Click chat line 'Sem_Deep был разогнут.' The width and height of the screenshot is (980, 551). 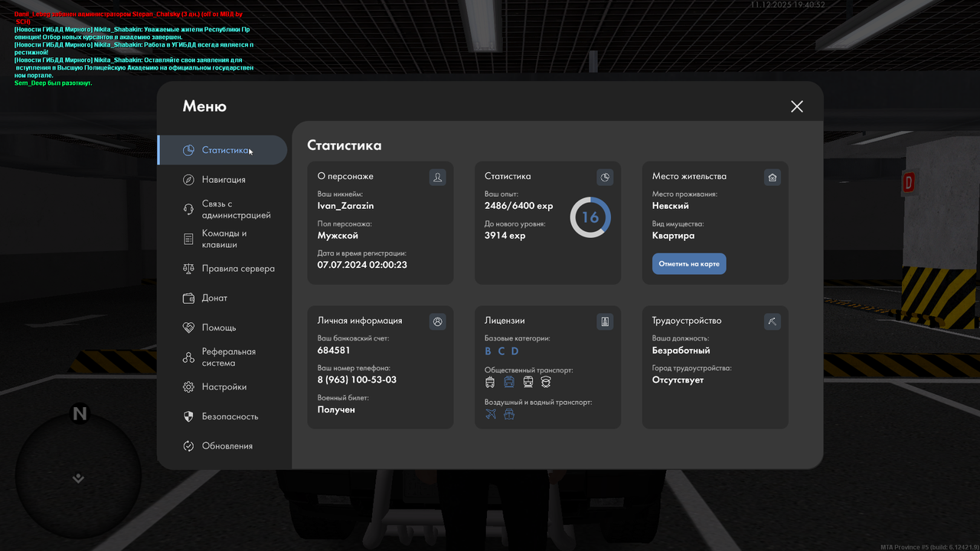point(53,83)
